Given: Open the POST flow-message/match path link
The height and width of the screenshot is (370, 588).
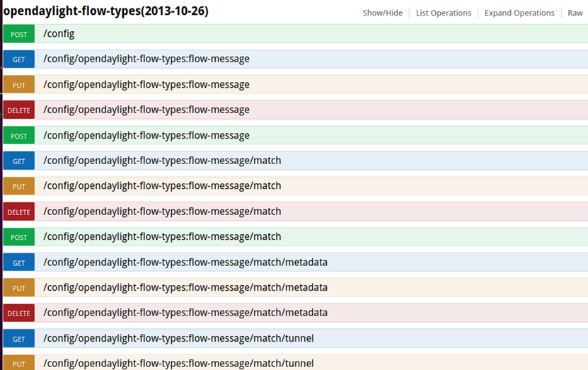Looking at the screenshot, I should click(x=162, y=237).
